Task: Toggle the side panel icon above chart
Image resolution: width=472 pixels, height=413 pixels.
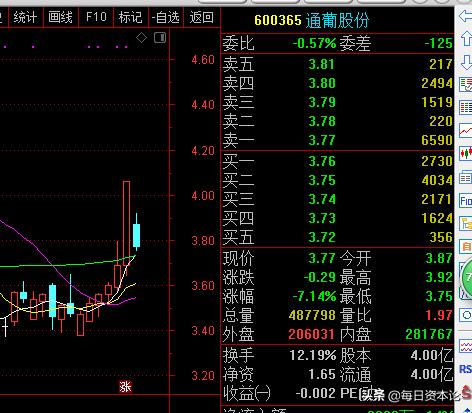Action: pos(160,38)
